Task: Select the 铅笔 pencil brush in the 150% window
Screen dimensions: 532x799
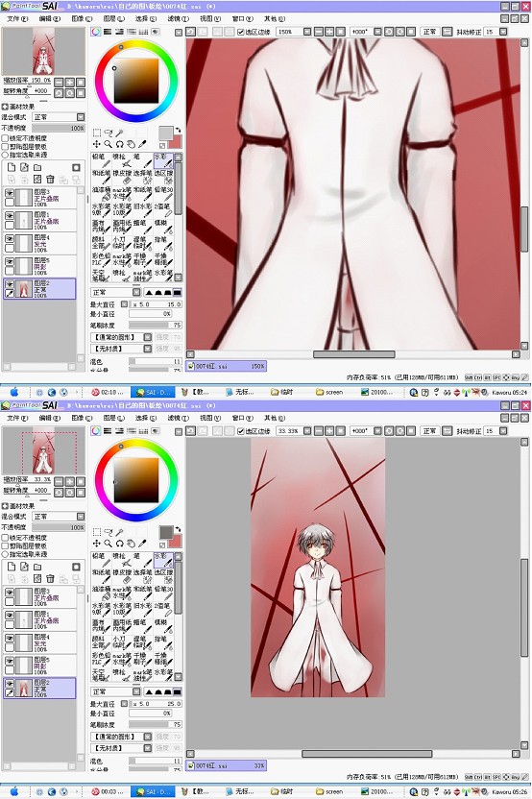Action: (102, 160)
